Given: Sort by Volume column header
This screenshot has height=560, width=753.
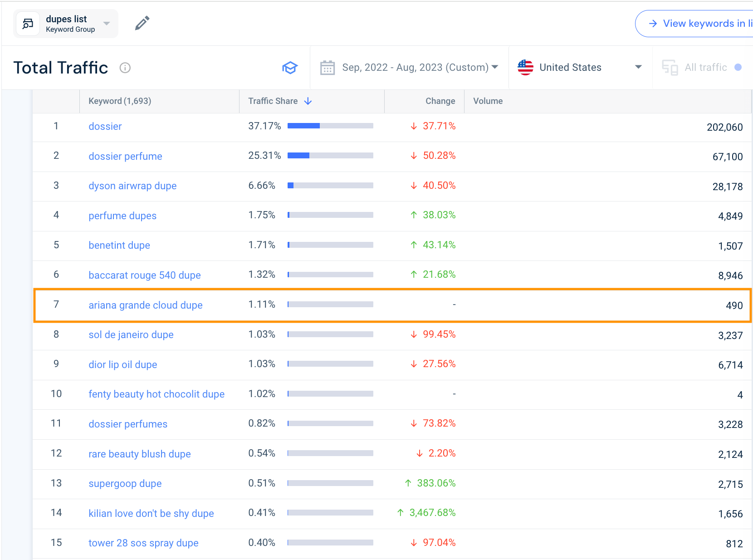Looking at the screenshot, I should pyautogui.click(x=488, y=101).
